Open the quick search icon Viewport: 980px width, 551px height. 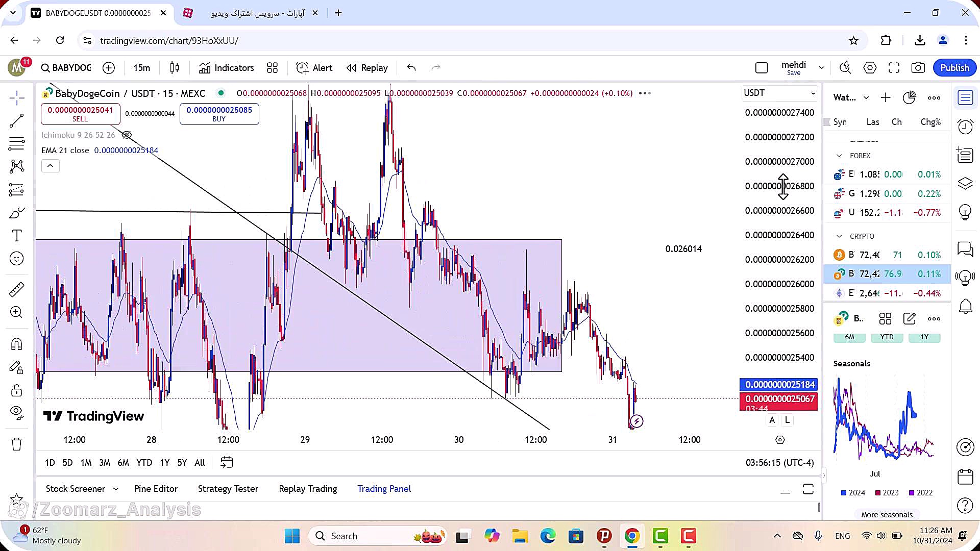[846, 68]
